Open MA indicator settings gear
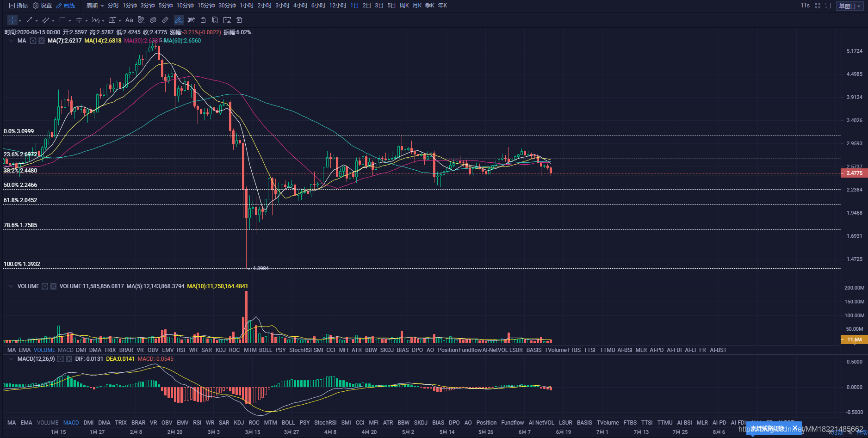 point(33,41)
